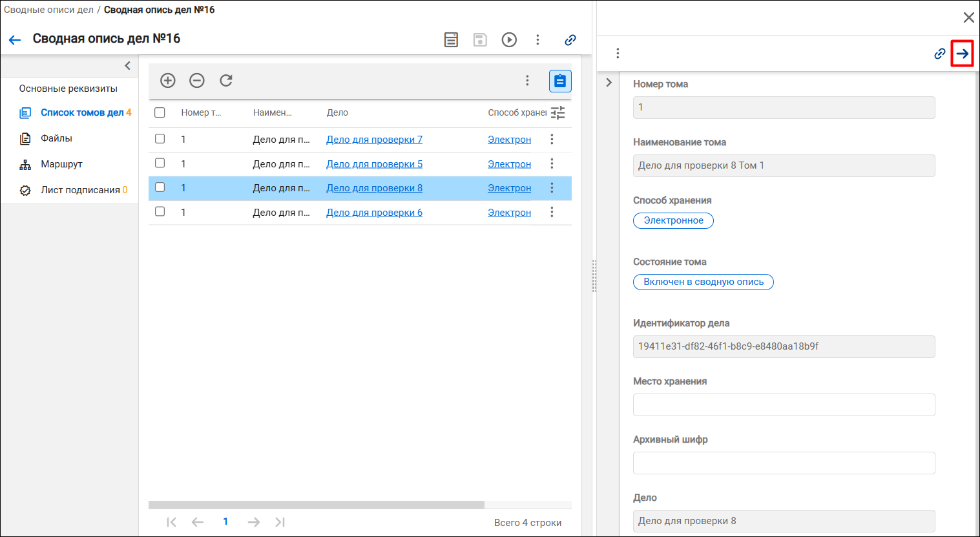Open the Лист подписания section
Image resolution: width=980 pixels, height=537 pixels.
[80, 190]
